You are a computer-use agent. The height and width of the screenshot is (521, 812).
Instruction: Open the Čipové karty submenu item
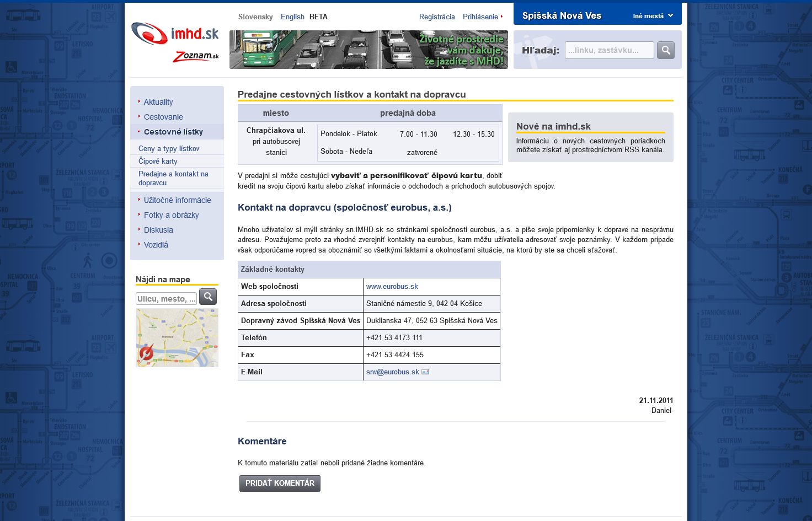tap(158, 162)
